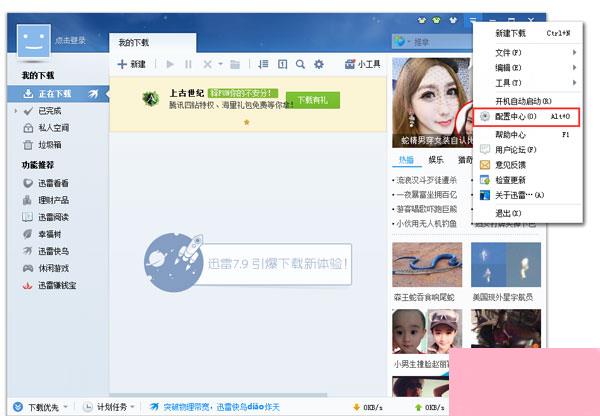Click the sort tasks icon
The height and width of the screenshot is (416, 600).
click(x=263, y=64)
